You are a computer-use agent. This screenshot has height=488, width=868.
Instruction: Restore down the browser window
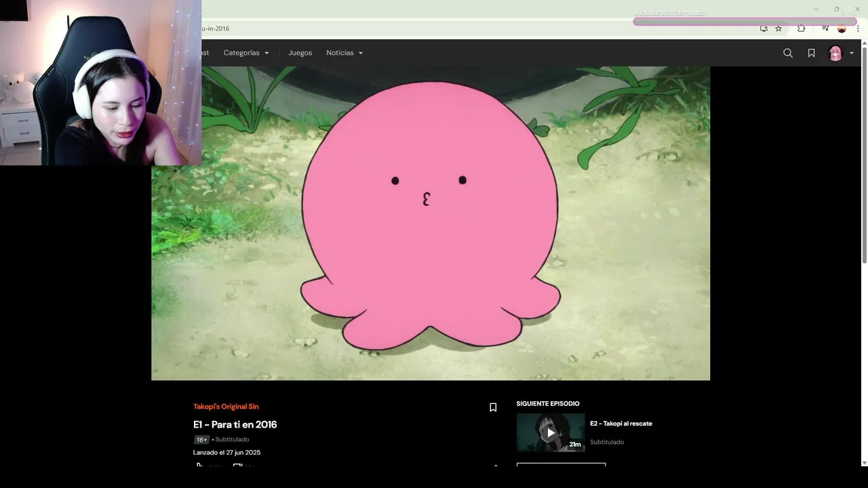point(836,9)
